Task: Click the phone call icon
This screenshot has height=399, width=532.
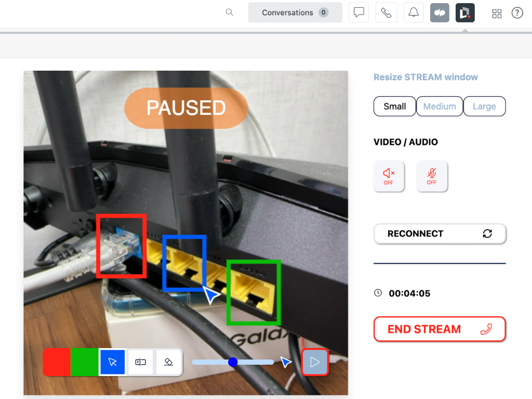Action: [386, 13]
